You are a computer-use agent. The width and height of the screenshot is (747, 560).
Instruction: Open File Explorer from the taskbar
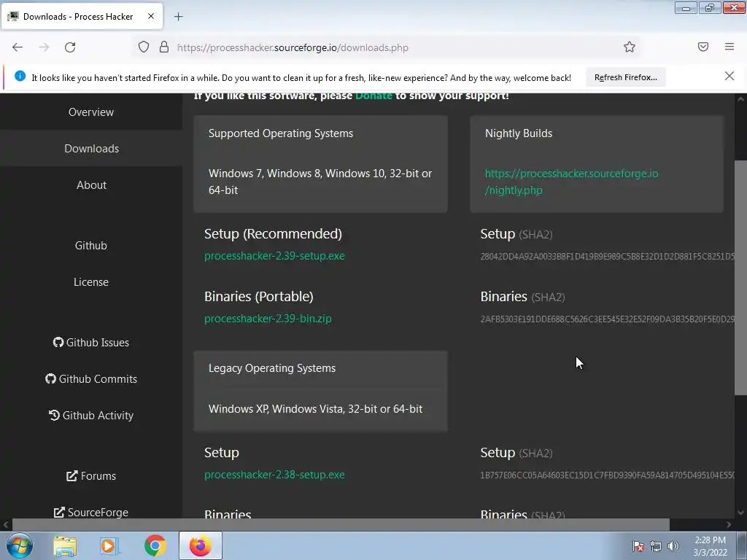pyautogui.click(x=65, y=545)
